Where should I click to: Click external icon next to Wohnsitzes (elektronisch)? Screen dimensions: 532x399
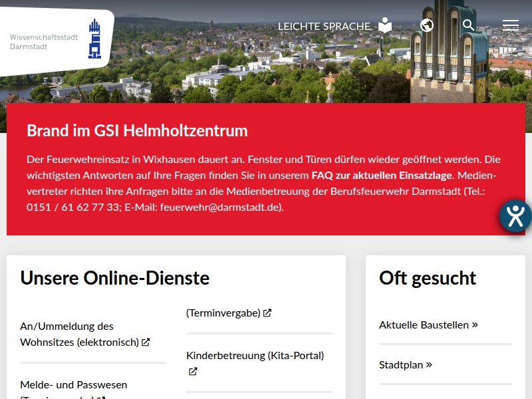(x=146, y=342)
